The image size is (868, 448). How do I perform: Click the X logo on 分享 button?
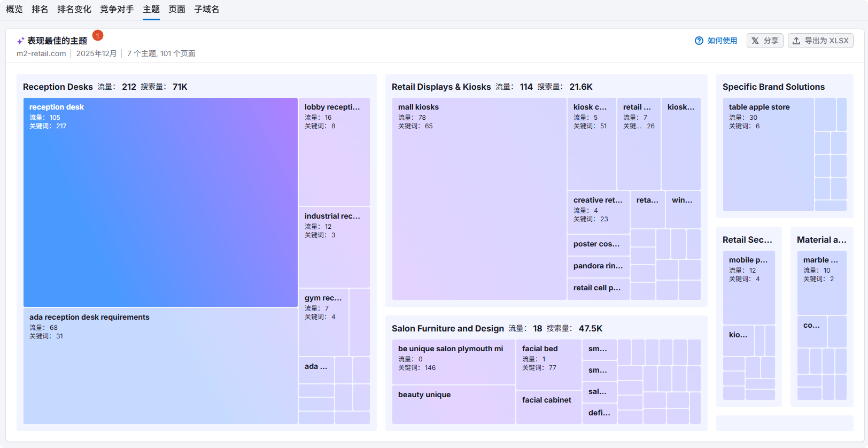tap(755, 41)
